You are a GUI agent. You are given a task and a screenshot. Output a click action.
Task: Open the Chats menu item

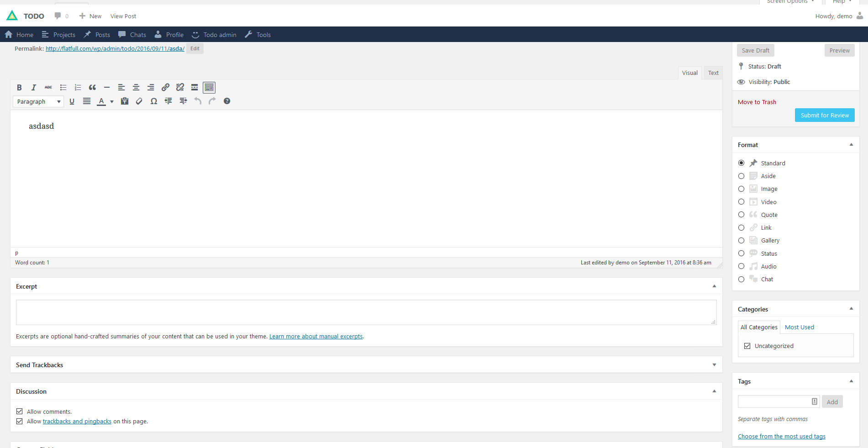(132, 35)
